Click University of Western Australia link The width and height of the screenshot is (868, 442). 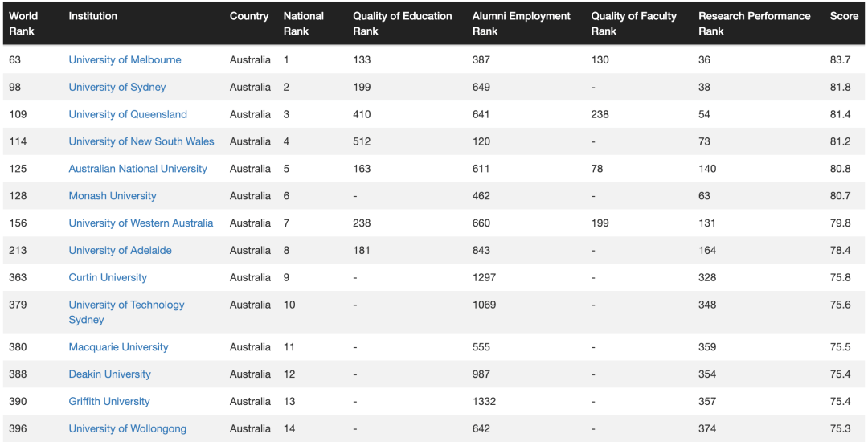[x=141, y=223]
